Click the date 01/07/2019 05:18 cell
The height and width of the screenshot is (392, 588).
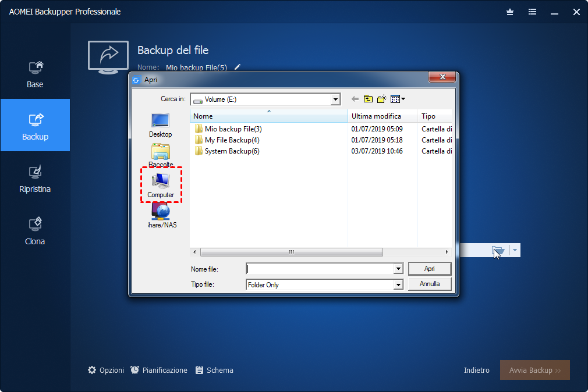(x=377, y=140)
